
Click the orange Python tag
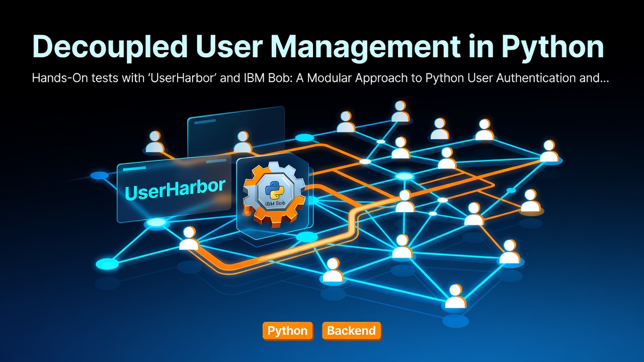pyautogui.click(x=287, y=331)
